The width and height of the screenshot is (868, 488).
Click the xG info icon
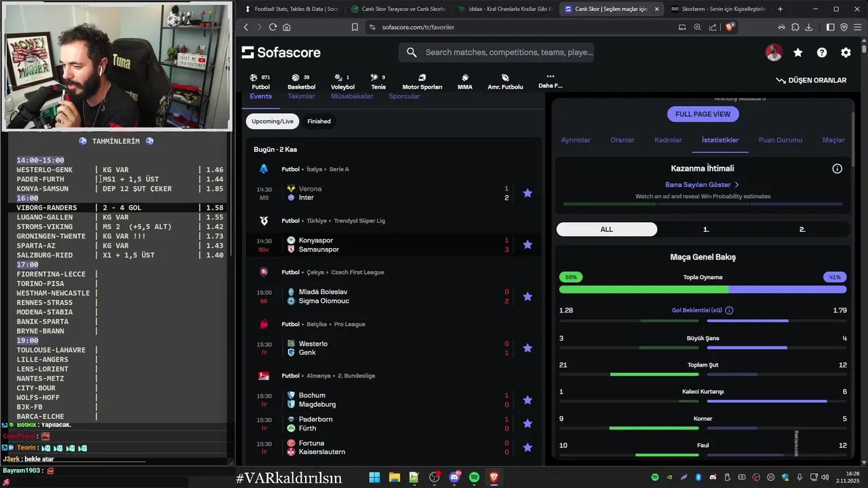click(x=729, y=310)
